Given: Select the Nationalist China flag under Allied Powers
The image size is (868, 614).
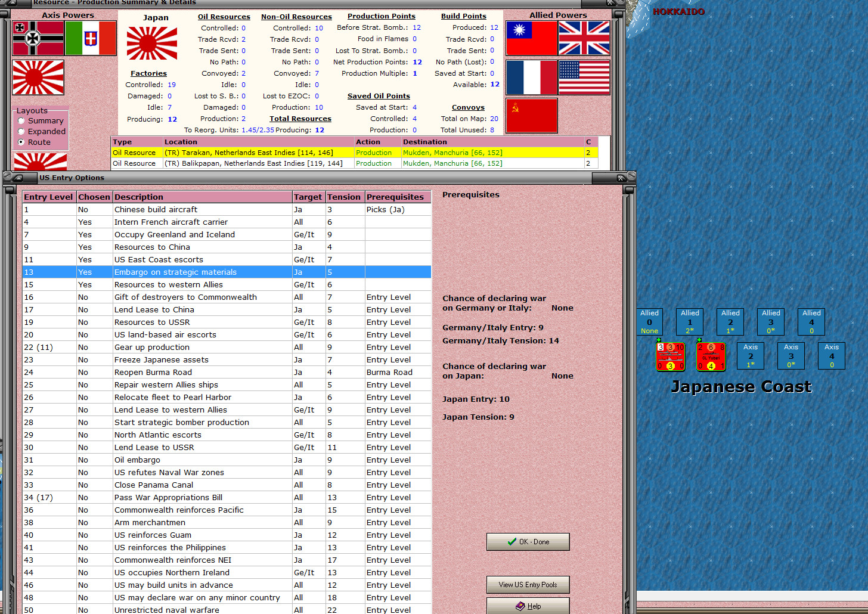Looking at the screenshot, I should (531, 38).
